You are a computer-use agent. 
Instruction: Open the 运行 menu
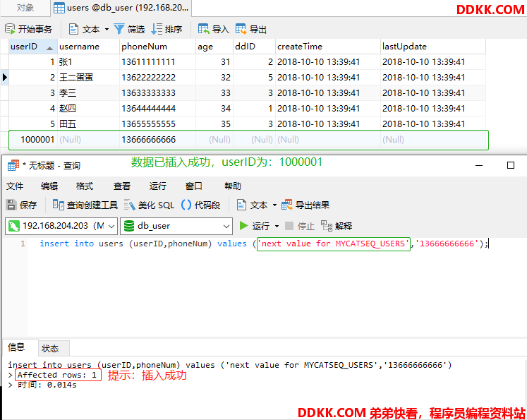pos(158,186)
